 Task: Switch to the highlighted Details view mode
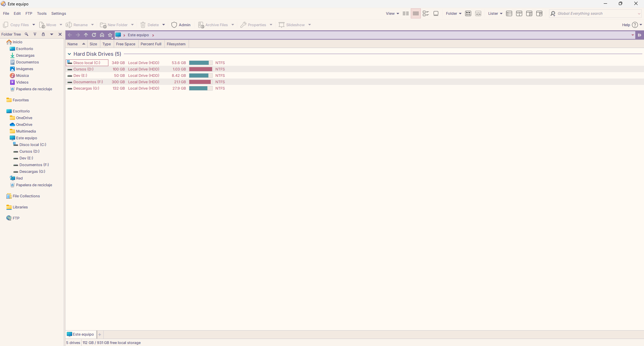pos(415,14)
